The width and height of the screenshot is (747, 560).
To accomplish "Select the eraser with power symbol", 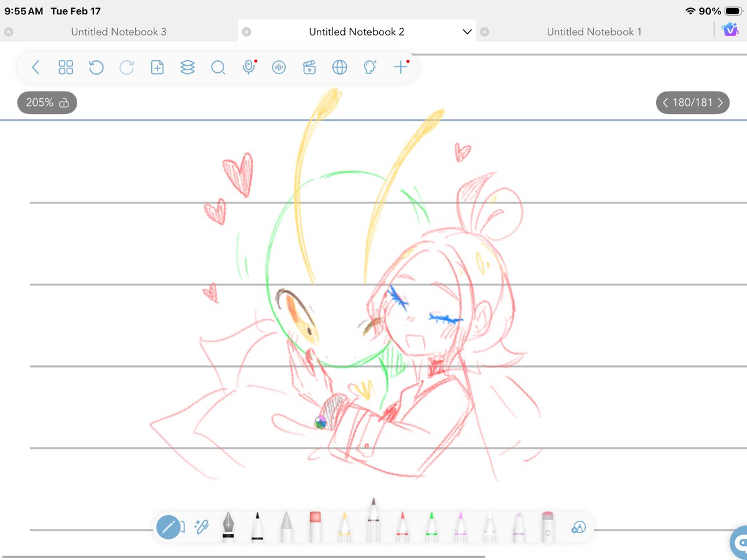I will (x=547, y=527).
